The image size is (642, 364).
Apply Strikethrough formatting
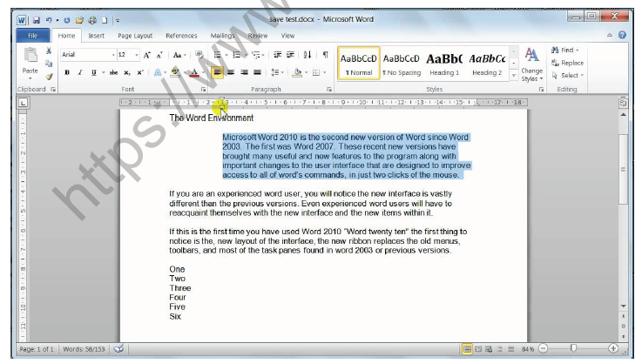tap(113, 72)
